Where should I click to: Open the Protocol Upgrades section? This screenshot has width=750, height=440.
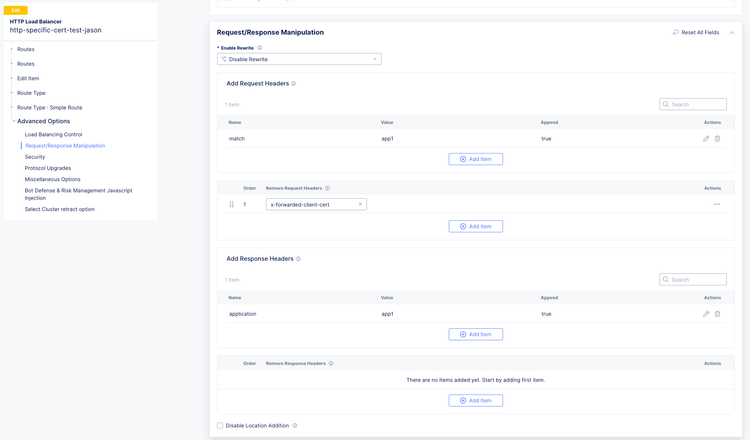pos(48,168)
